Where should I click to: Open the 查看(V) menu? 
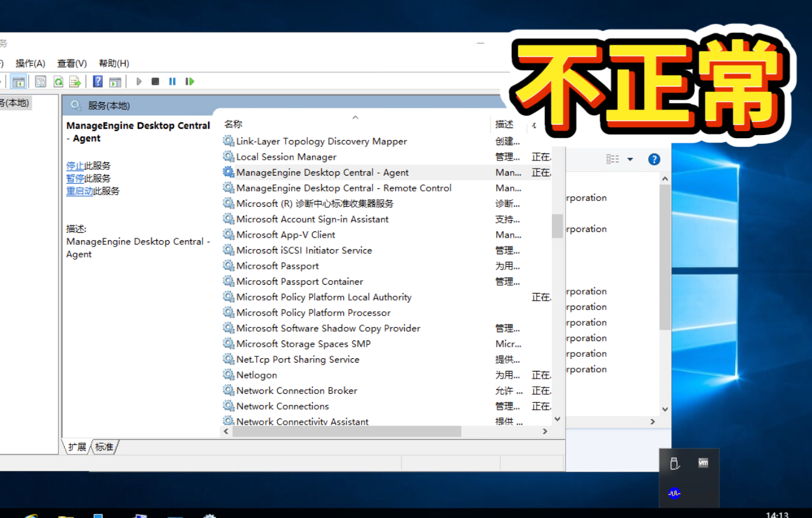click(72, 63)
